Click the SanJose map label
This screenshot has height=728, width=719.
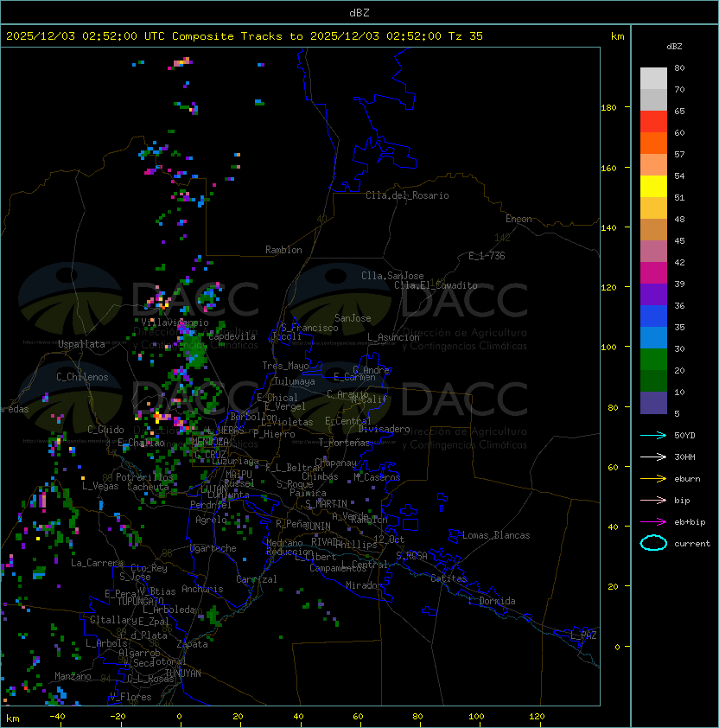coord(353,318)
